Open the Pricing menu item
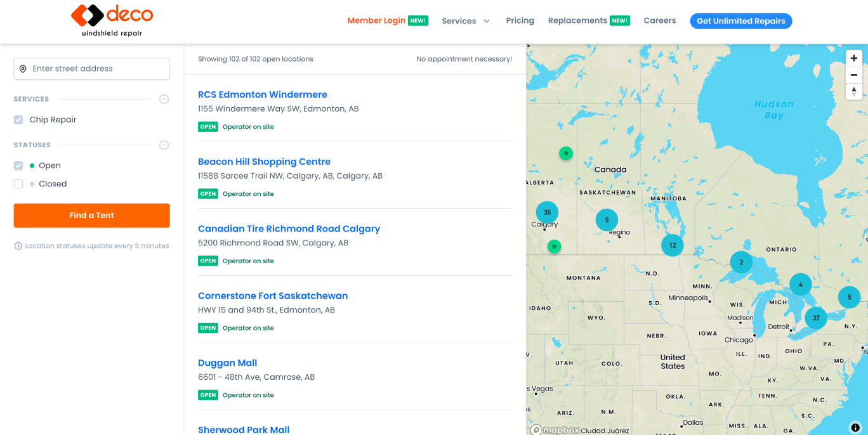The image size is (868, 435). tap(520, 20)
